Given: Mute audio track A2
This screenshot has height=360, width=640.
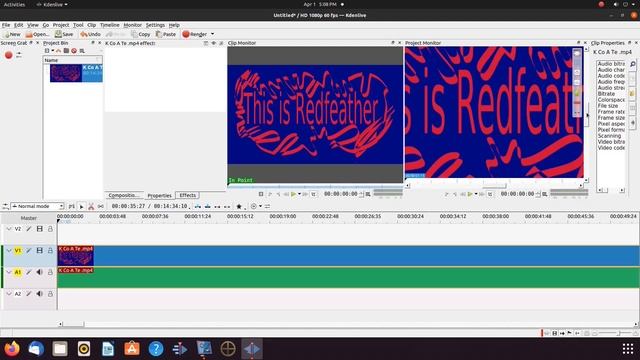Looking at the screenshot, I should click(x=40, y=293).
